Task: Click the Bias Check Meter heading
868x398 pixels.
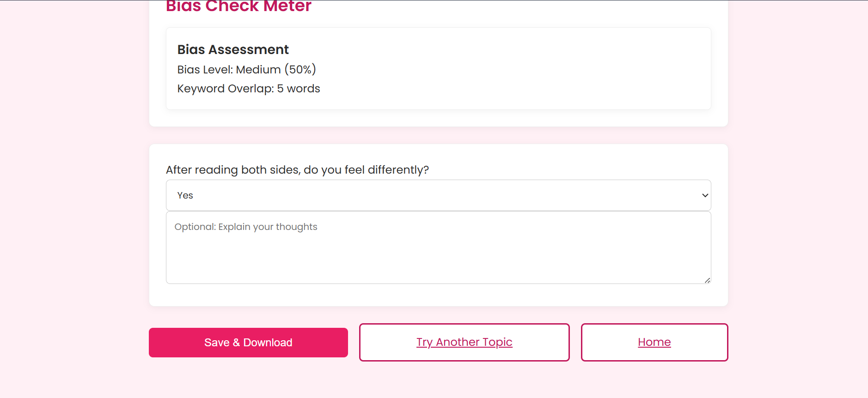Action: click(238, 6)
